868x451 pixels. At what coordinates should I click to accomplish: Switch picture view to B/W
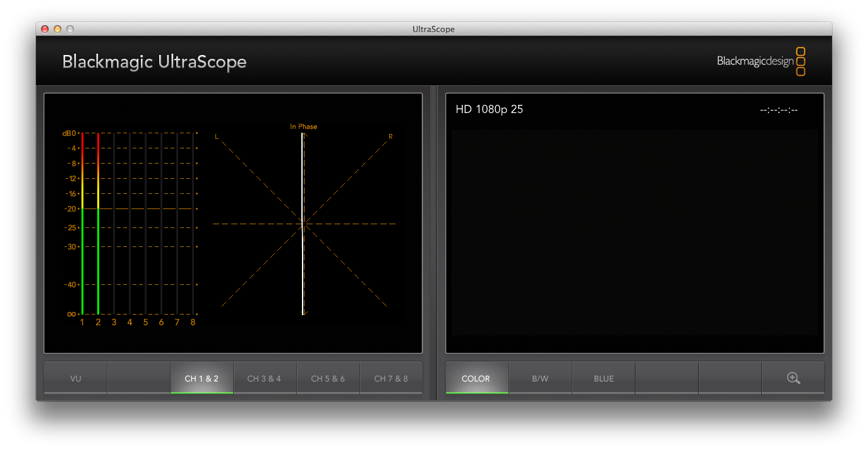point(540,378)
